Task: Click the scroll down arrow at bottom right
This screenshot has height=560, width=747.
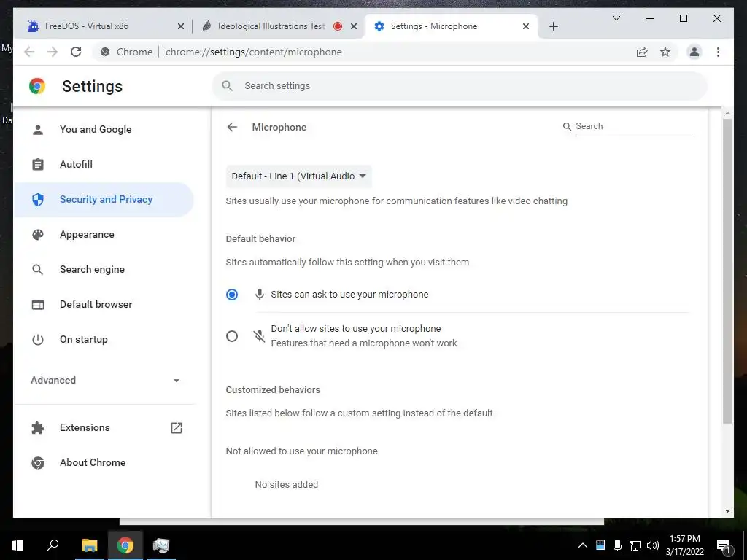Action: (x=727, y=511)
